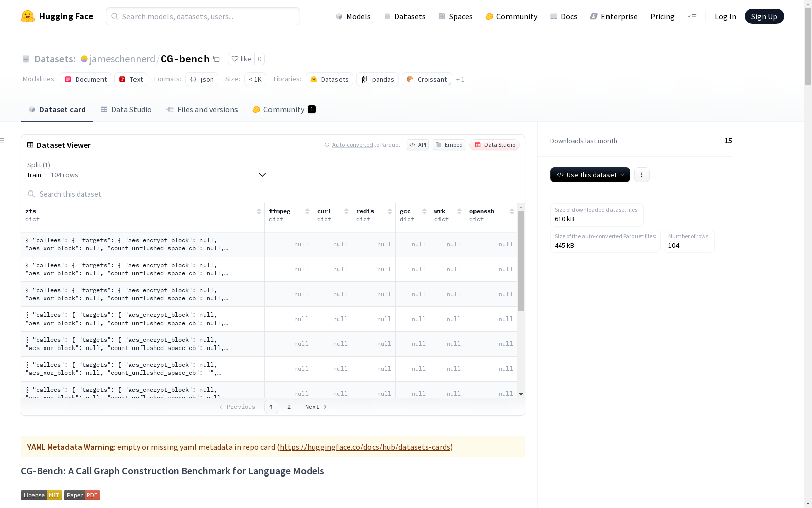
Task: Open the jameschennerd user profile link
Action: 122,59
